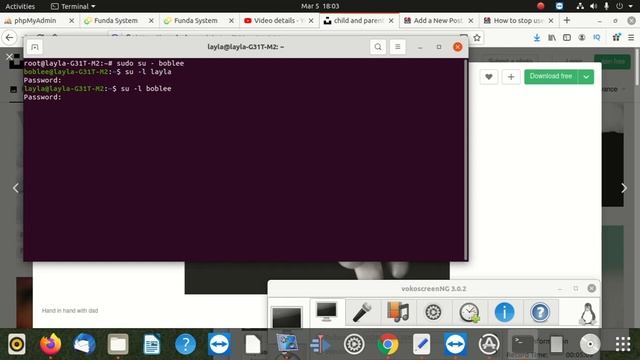
Task: Switch to Add a New Post tab
Action: pos(439,20)
